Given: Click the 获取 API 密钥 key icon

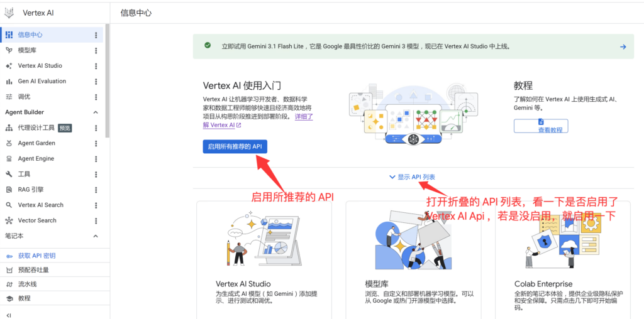Looking at the screenshot, I should (x=9, y=256).
